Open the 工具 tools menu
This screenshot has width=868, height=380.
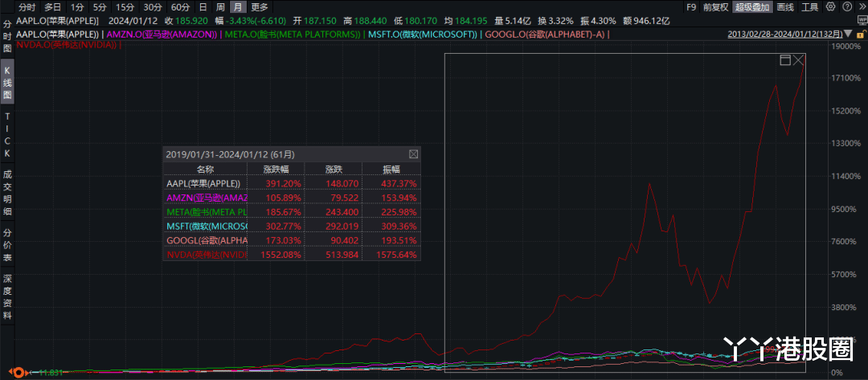810,7
